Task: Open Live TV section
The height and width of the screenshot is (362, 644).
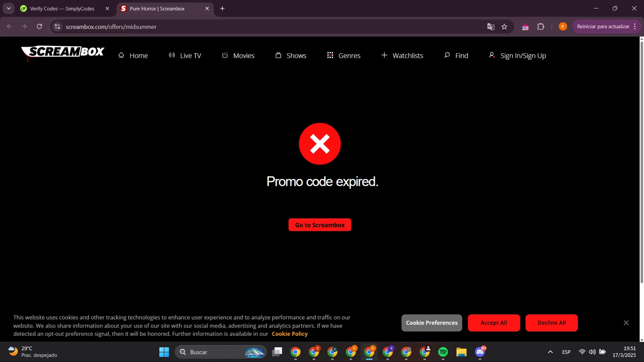Action: point(185,55)
